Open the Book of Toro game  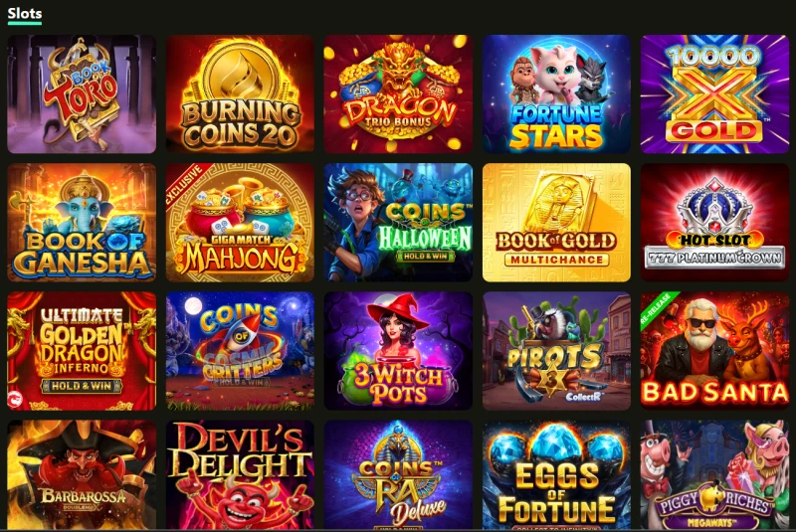82,94
